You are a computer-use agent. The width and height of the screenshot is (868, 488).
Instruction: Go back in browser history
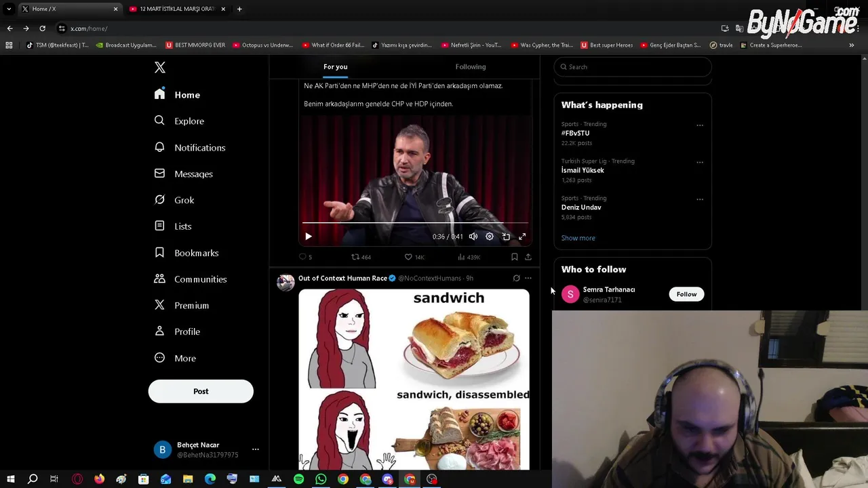coord(9,28)
